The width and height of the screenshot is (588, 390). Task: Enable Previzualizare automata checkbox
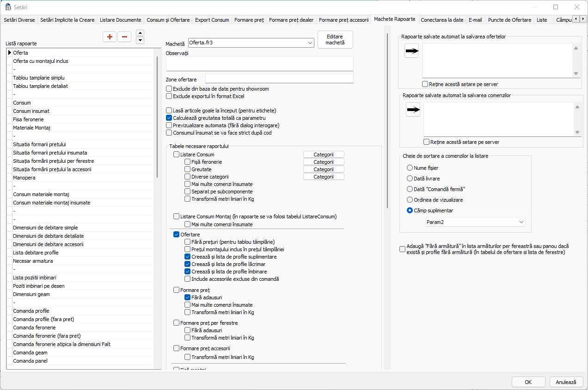click(169, 125)
